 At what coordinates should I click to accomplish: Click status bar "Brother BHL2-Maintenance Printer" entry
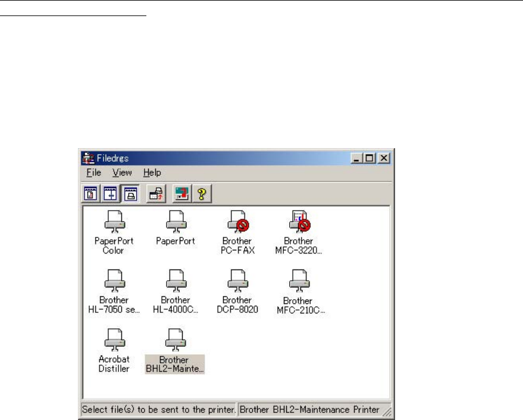point(309,409)
